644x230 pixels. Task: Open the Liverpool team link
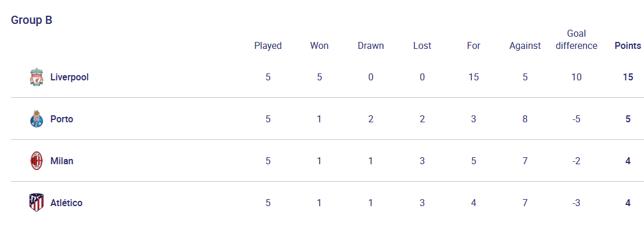69,77
